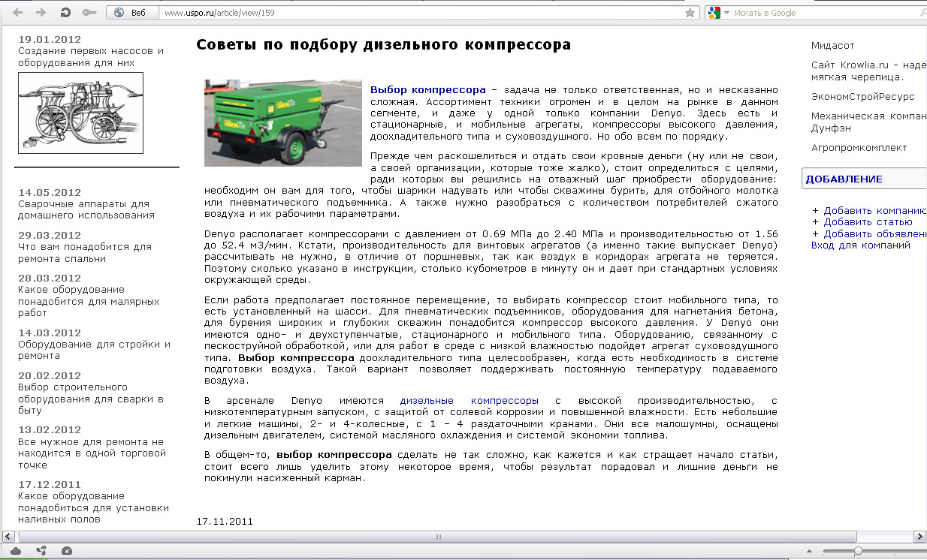
Task: Click the date 29.03.2012
Action: pos(50,236)
